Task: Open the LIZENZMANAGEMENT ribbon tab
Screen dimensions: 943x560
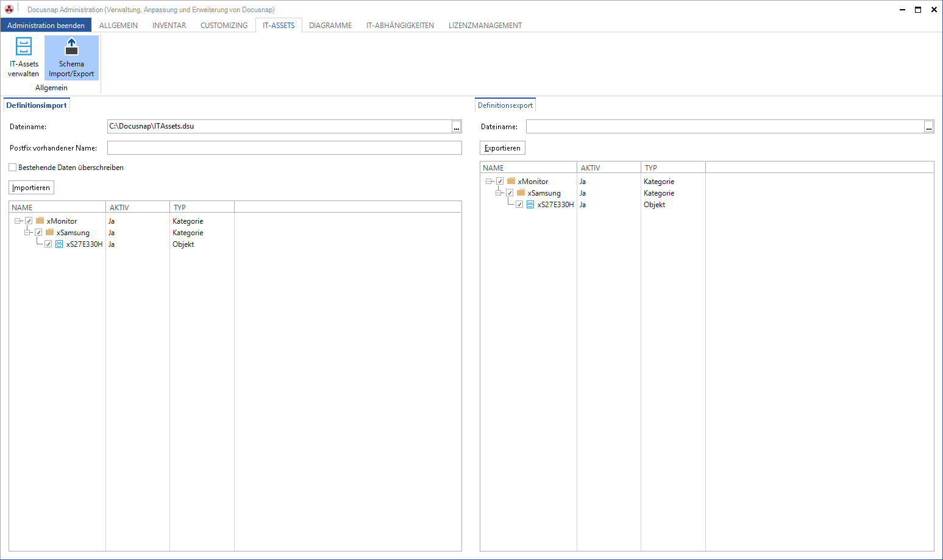Action: coord(485,26)
